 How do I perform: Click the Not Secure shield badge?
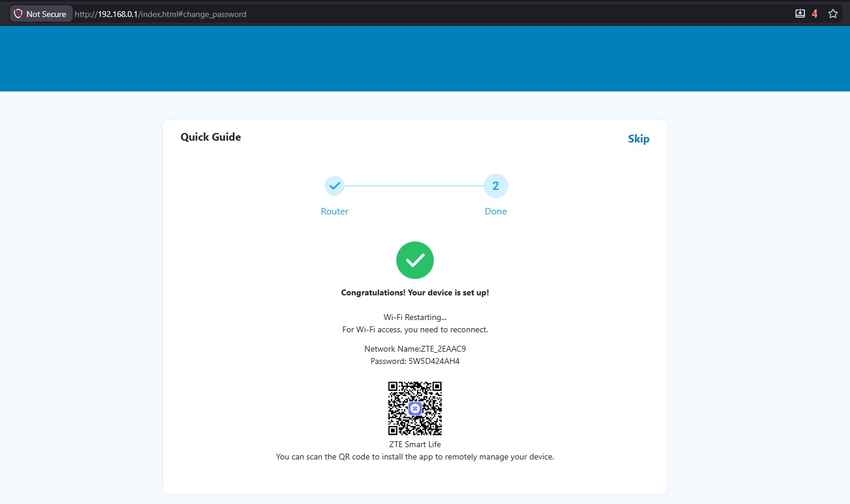pos(40,14)
